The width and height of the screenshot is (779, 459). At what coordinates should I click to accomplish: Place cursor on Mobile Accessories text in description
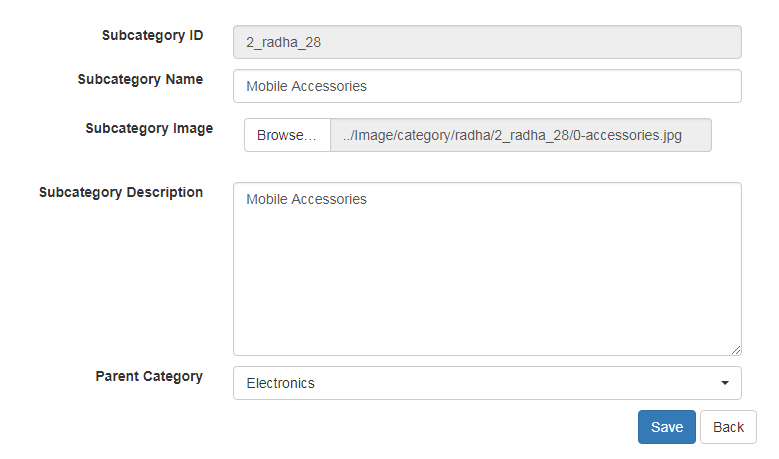[x=306, y=199]
